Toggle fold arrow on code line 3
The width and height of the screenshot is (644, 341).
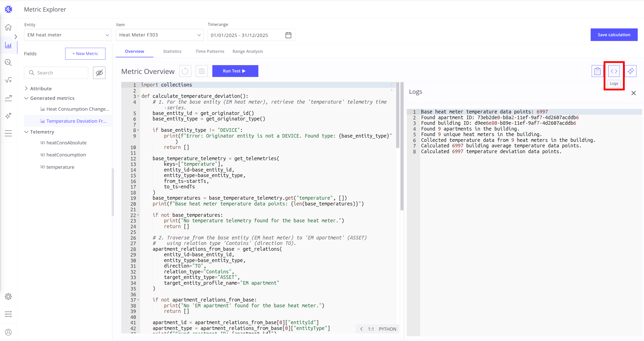pos(138,96)
